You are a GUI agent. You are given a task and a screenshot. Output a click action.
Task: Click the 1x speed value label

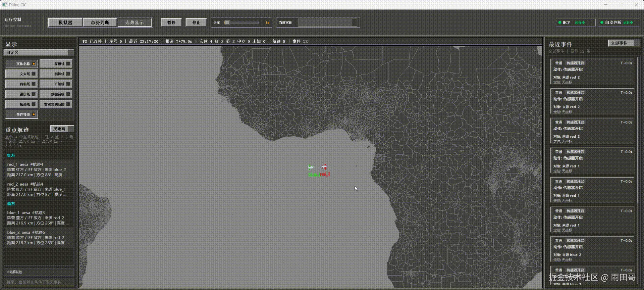click(267, 23)
